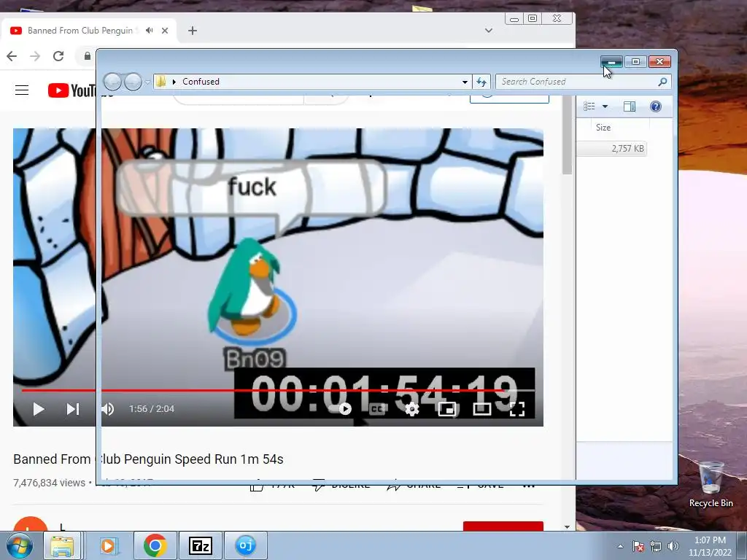Viewport: 747px width, 560px height.
Task: Click the channel avatar below video
Action: point(31,524)
